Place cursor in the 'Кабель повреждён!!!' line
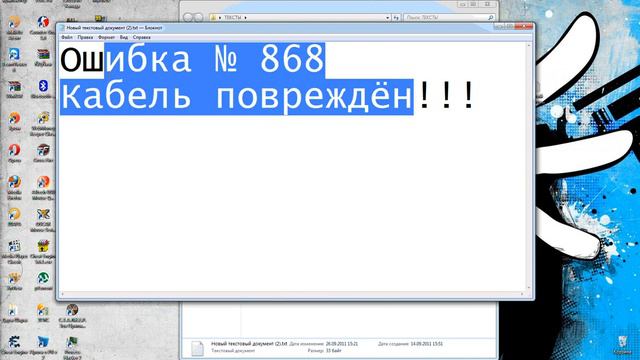 pyautogui.click(x=267, y=96)
